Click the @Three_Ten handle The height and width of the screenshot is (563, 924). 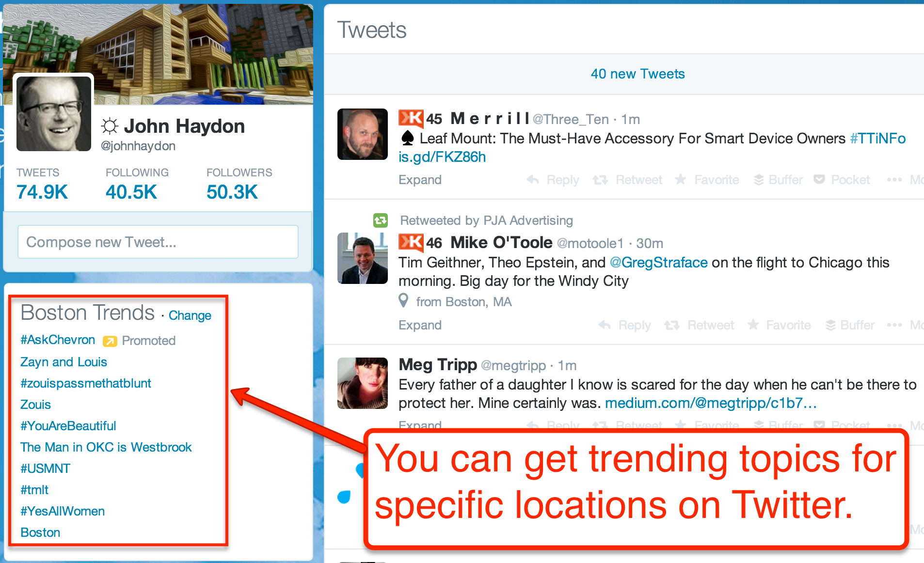(571, 119)
